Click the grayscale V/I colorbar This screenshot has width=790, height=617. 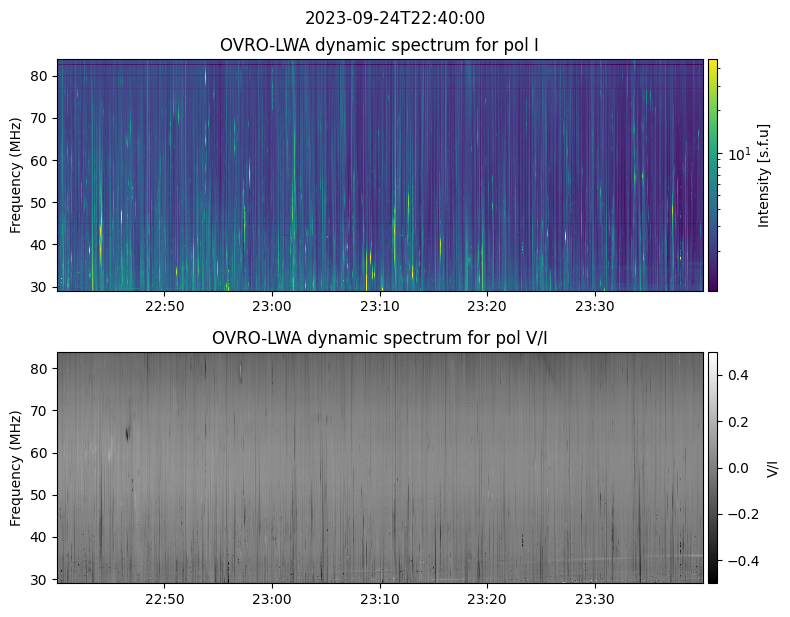(713, 467)
